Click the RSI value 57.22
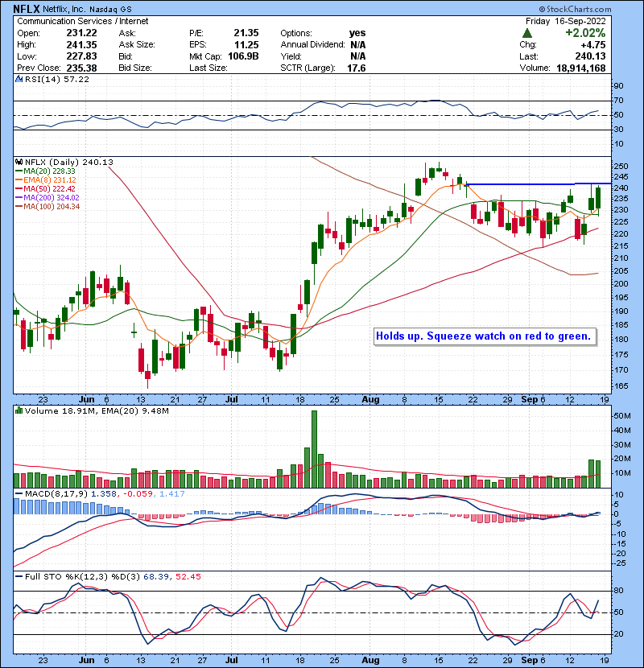 [77, 79]
